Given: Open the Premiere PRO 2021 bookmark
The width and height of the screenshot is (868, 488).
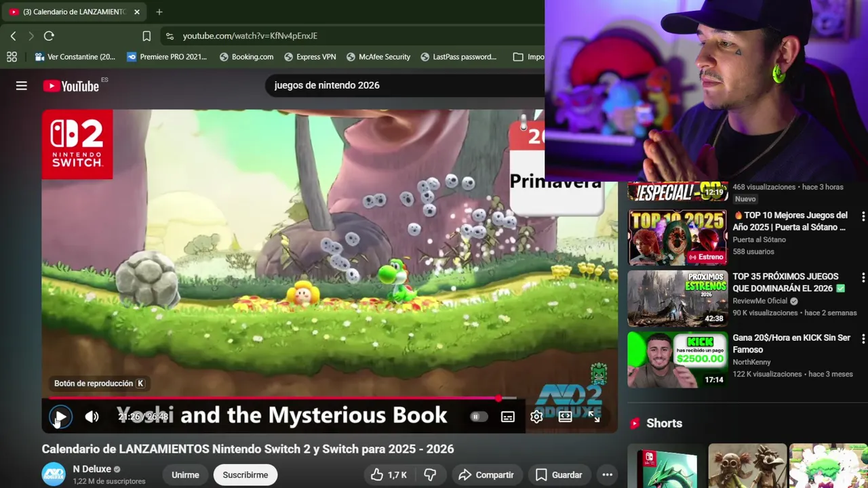Looking at the screenshot, I should [167, 57].
